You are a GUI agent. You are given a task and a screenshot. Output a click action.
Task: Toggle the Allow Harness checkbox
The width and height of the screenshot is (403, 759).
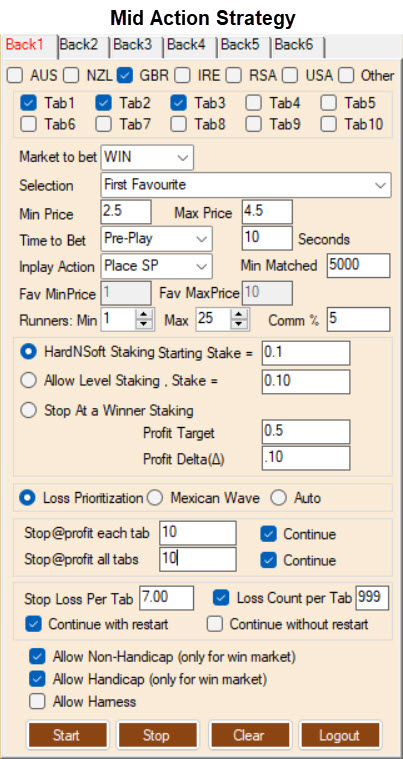36,701
